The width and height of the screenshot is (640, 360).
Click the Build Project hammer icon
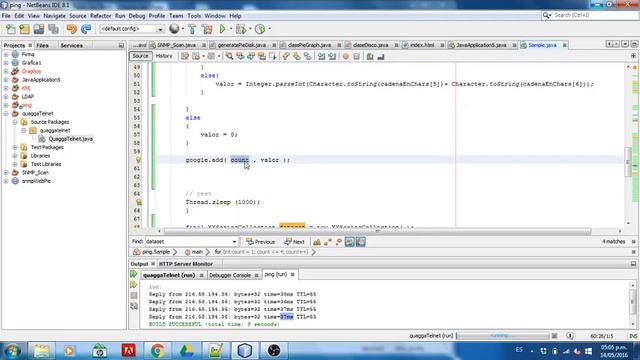click(192, 29)
